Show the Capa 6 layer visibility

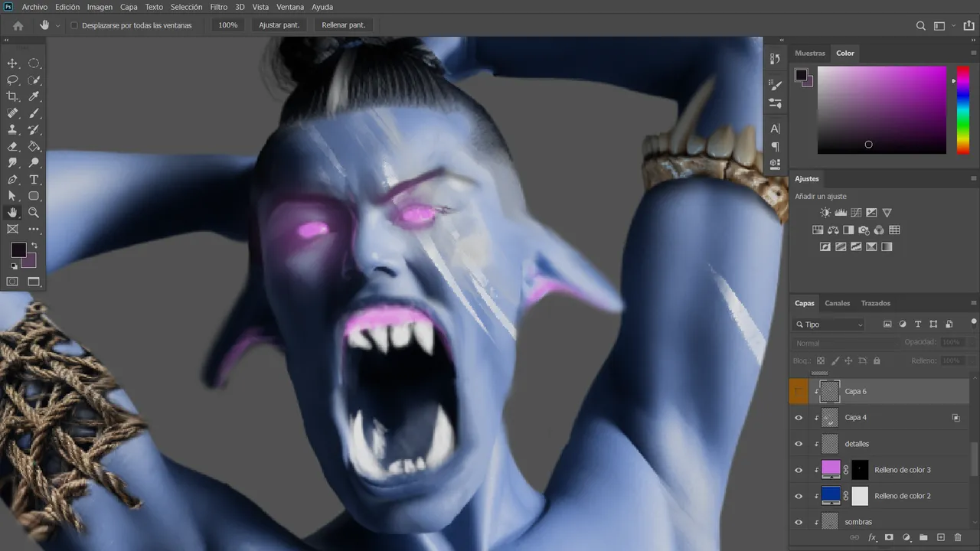[x=799, y=391]
